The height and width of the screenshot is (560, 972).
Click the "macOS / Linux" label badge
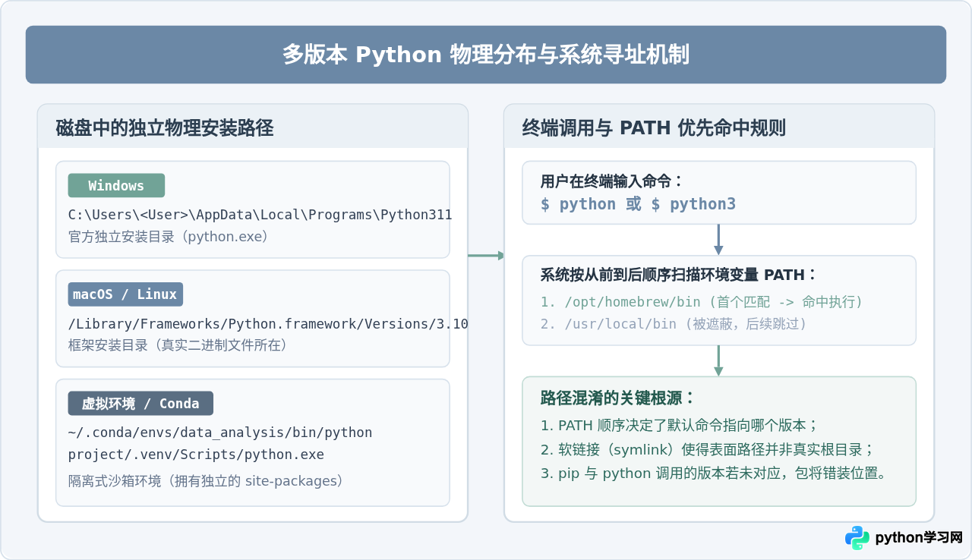[x=125, y=294]
